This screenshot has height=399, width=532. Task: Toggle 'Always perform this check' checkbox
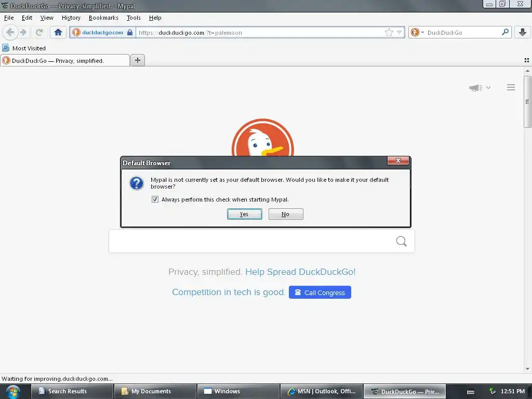point(155,199)
